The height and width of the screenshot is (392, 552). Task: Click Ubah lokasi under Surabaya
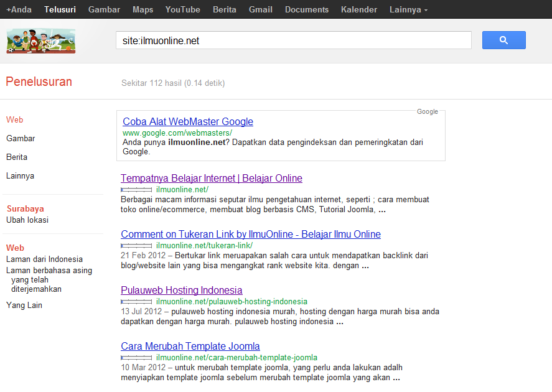(x=27, y=220)
